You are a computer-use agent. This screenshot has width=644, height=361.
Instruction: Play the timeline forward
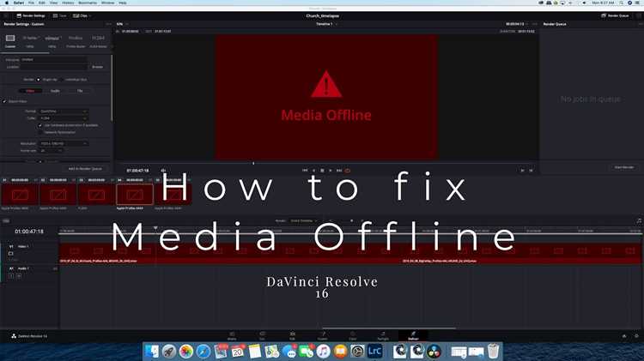331,171
